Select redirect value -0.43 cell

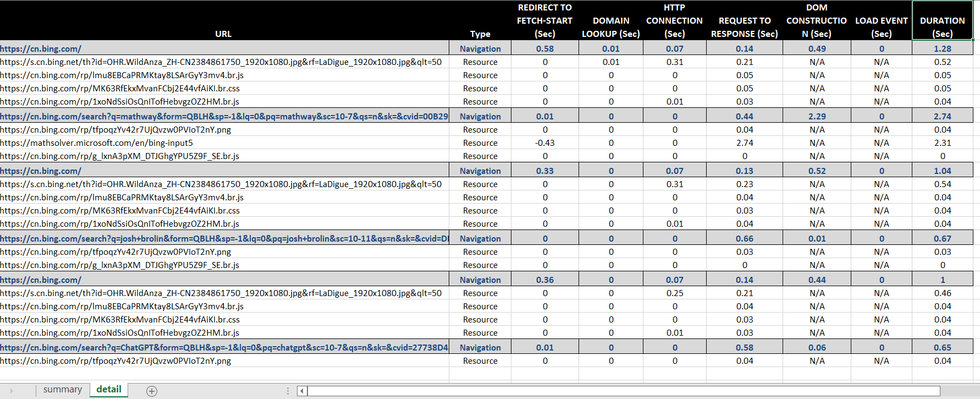[545, 143]
